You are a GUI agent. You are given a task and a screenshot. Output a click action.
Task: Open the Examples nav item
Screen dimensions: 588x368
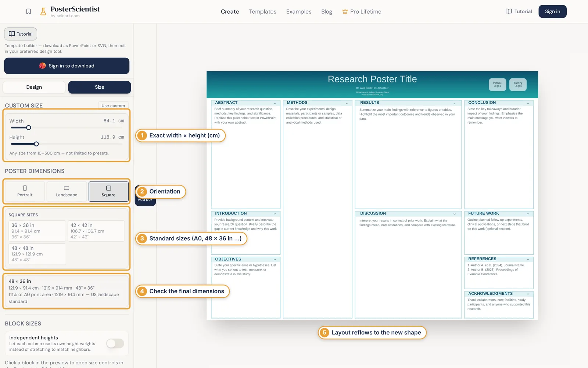[x=299, y=11]
